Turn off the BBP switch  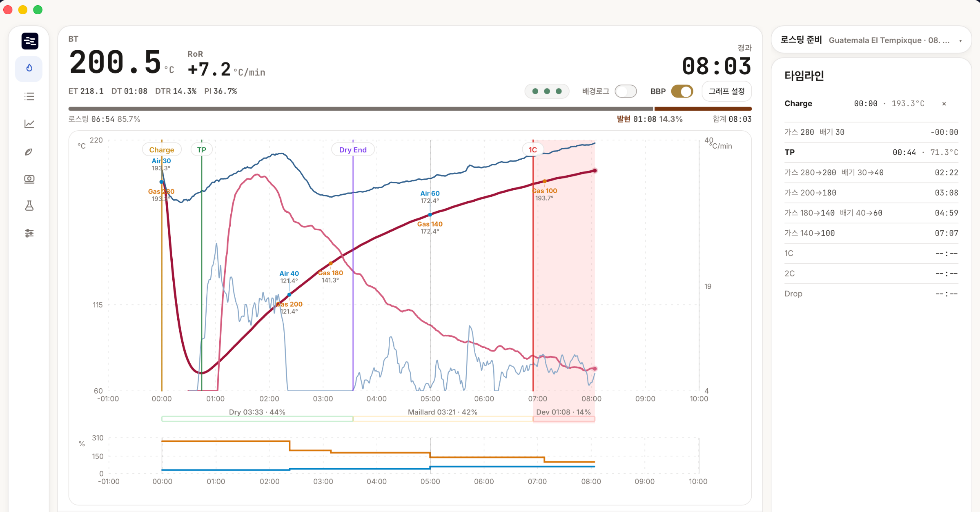pyautogui.click(x=682, y=91)
